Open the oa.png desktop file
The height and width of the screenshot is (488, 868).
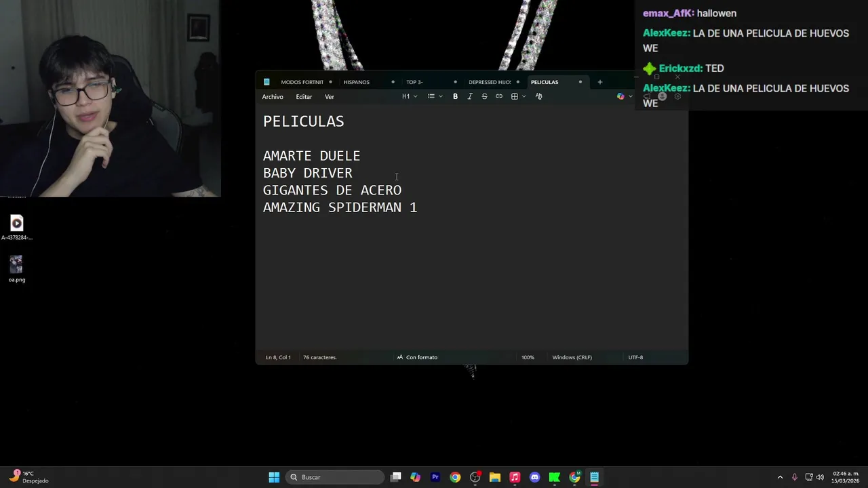[17, 269]
